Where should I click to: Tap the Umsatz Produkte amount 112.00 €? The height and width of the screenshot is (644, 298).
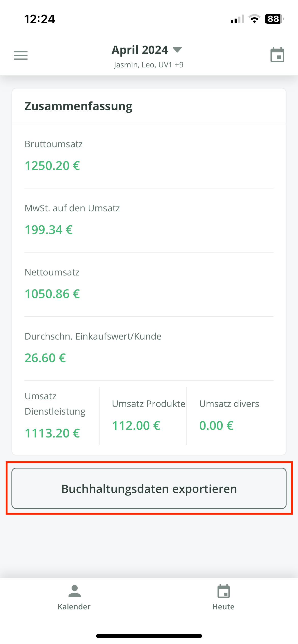click(x=136, y=426)
